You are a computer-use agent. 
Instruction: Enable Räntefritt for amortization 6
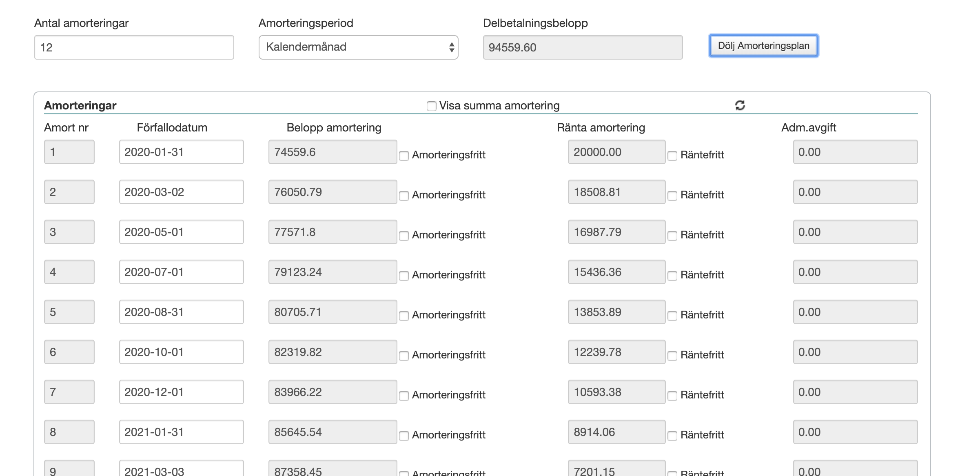672,356
